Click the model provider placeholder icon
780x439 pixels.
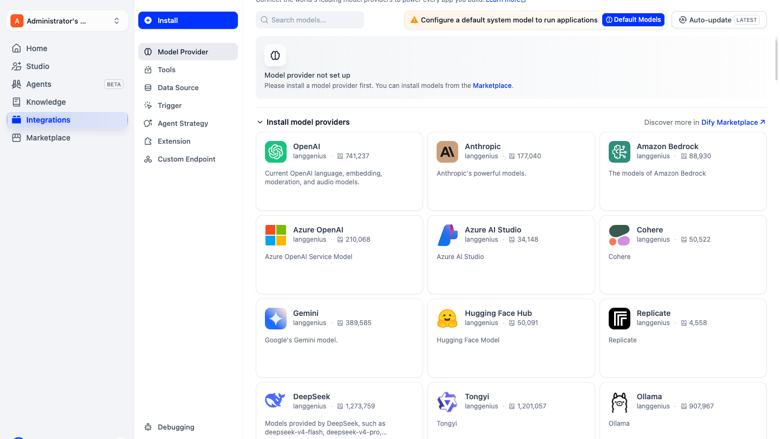(x=275, y=56)
